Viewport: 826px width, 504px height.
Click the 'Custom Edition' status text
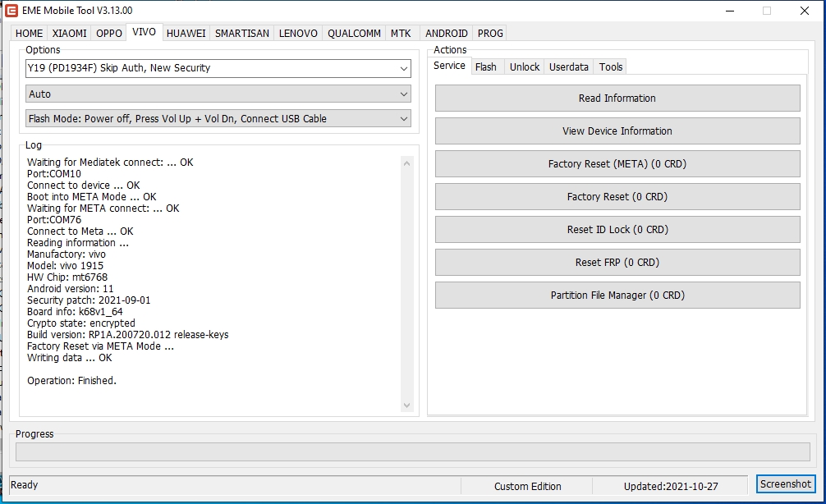click(x=527, y=486)
